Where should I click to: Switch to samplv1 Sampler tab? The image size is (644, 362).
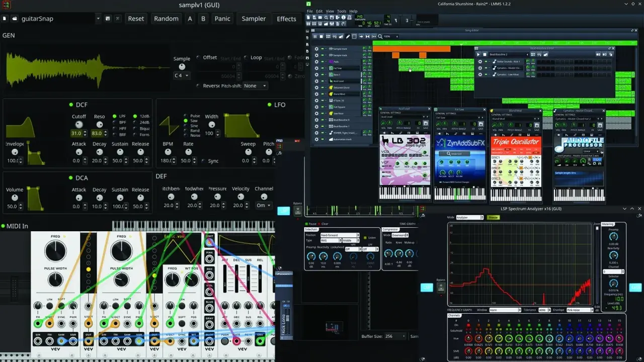pos(254,19)
